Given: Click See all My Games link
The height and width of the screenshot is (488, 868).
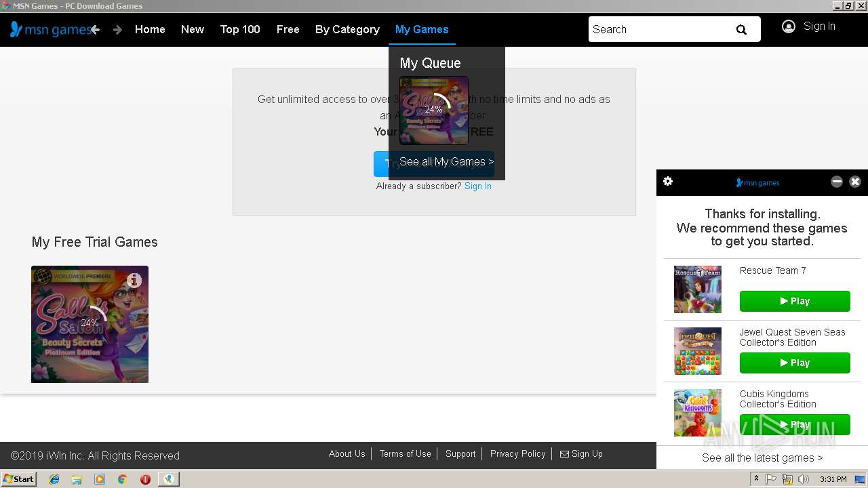Looking at the screenshot, I should tap(446, 162).
